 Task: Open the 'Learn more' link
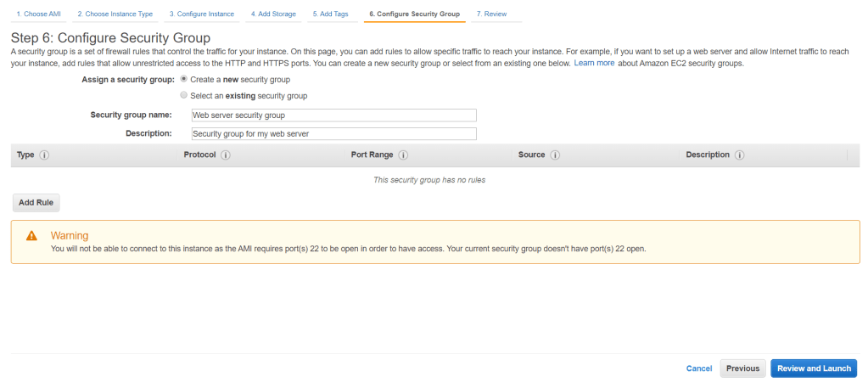coord(594,64)
